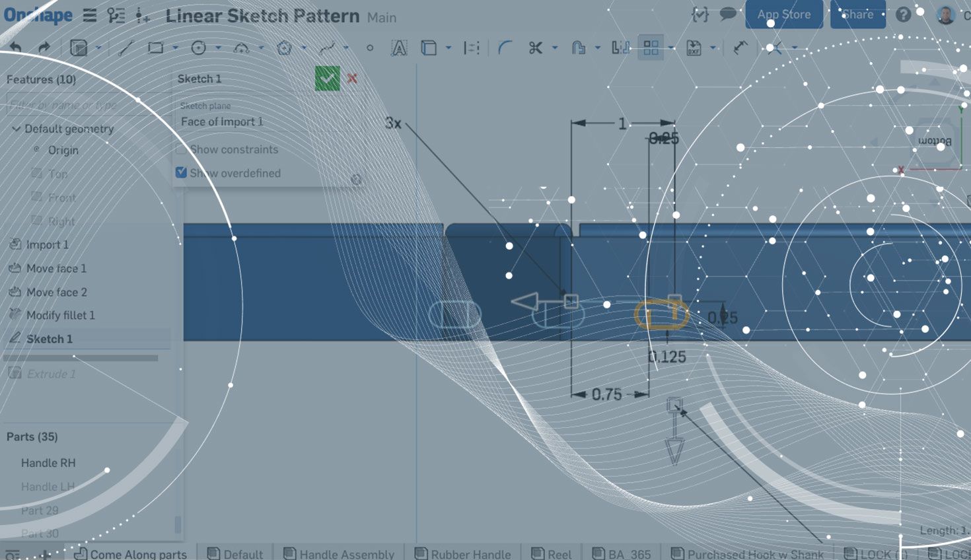The height and width of the screenshot is (560, 971).
Task: Select the Line sketch tool
Action: point(126,48)
